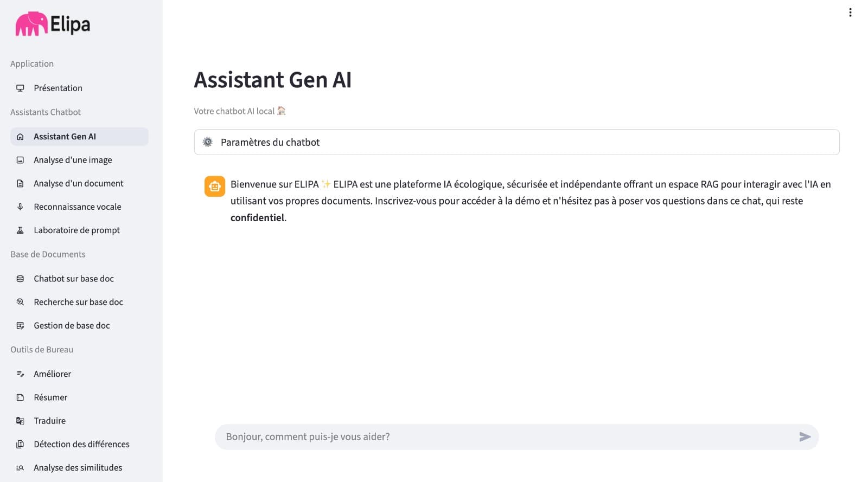The height and width of the screenshot is (482, 868).
Task: Select the microphone icon for Reconnaissance vocale
Action: point(21,207)
